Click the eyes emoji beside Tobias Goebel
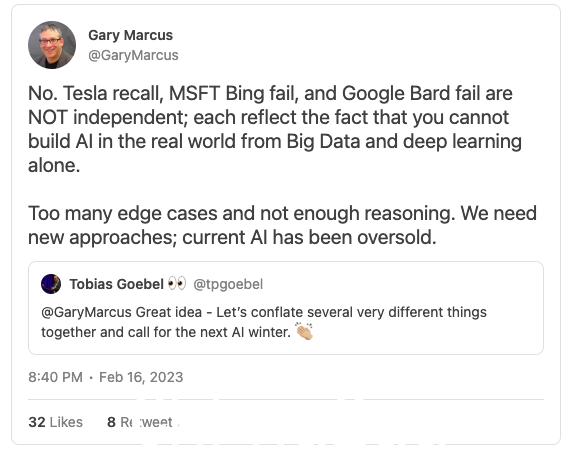The image size is (577, 451). (x=177, y=284)
